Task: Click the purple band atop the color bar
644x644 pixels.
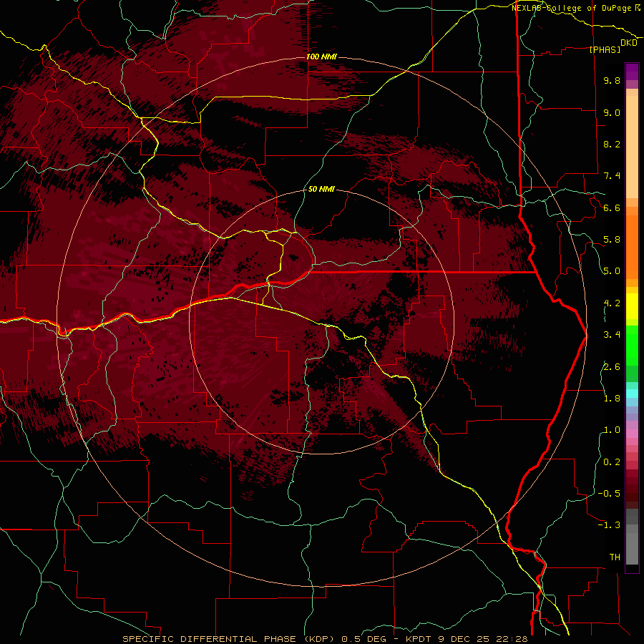Action: [x=632, y=72]
